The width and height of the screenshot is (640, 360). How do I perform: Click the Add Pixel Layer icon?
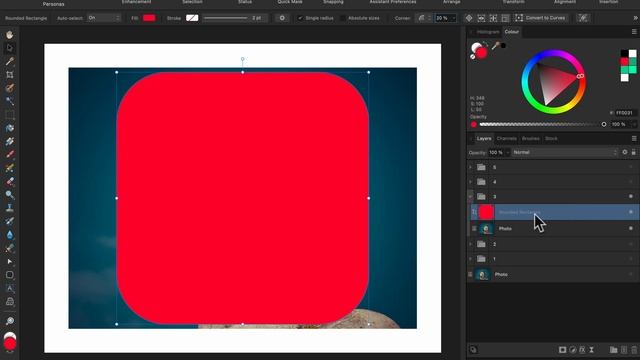624,350
